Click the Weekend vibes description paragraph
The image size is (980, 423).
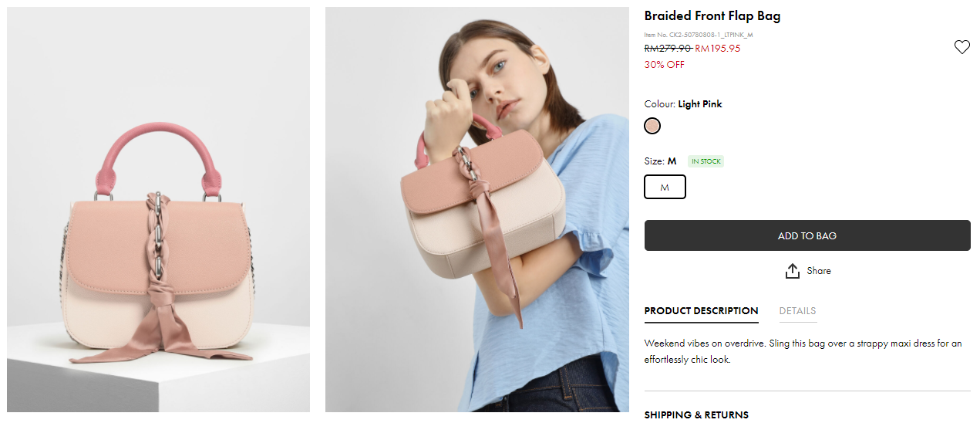803,351
